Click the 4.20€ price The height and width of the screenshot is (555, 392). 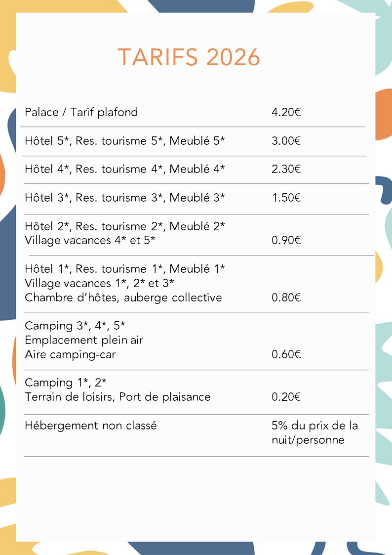pos(286,112)
